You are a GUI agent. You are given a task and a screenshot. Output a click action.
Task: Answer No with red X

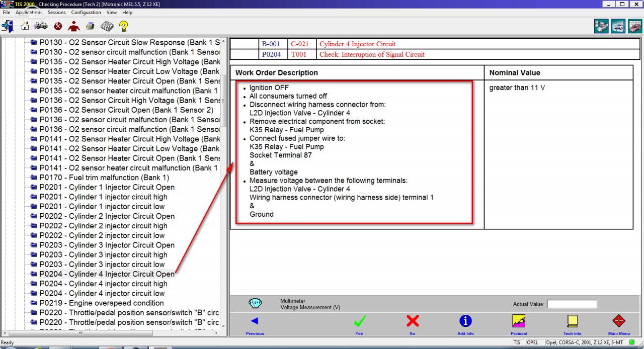(x=413, y=324)
